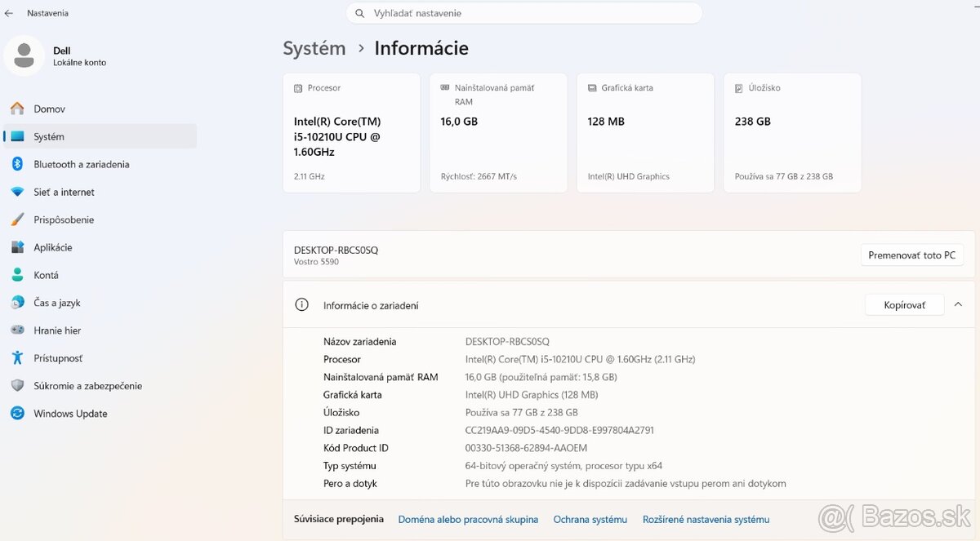
Task: Open Súkromie a zabezpečenie settings
Action: click(x=100, y=386)
